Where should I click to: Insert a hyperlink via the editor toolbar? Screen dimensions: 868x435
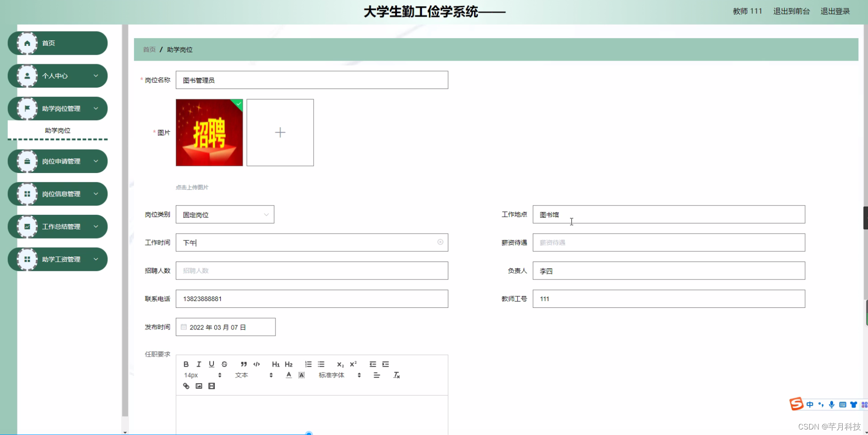(186, 386)
